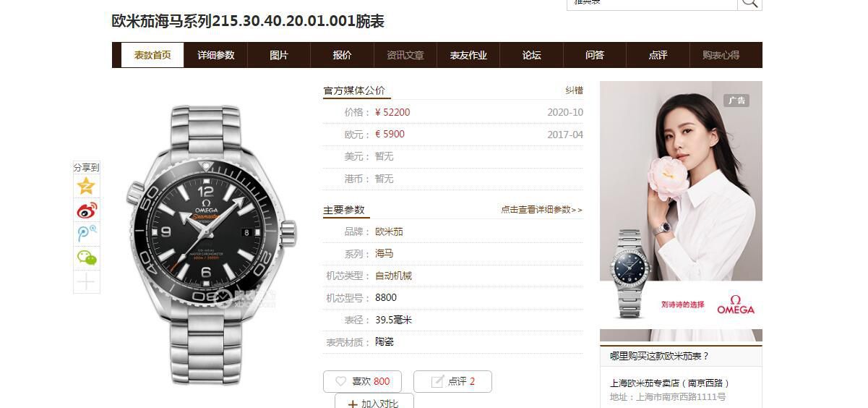Share to Tencent Weibo icon
The height and width of the screenshot is (408, 868).
pyautogui.click(x=87, y=234)
